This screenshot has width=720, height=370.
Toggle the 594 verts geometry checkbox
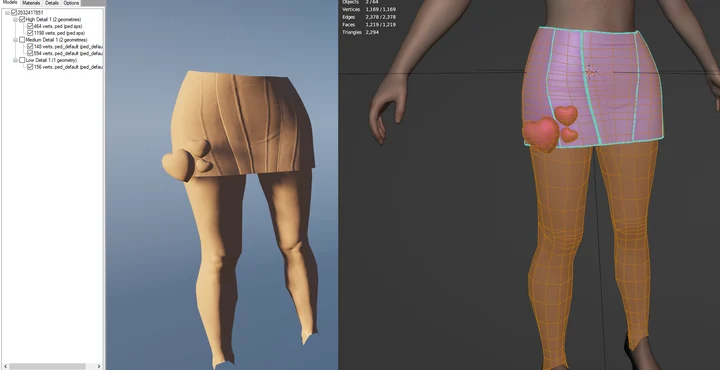tap(30, 53)
